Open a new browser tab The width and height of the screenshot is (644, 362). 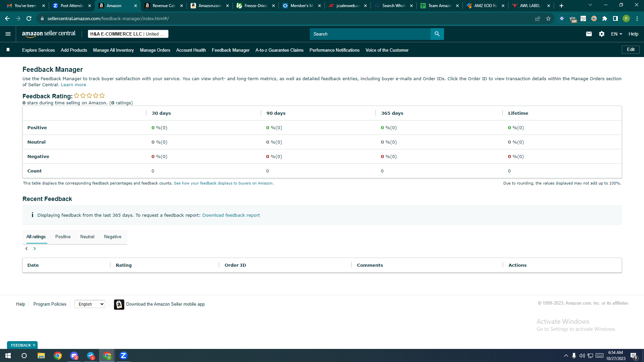(561, 6)
